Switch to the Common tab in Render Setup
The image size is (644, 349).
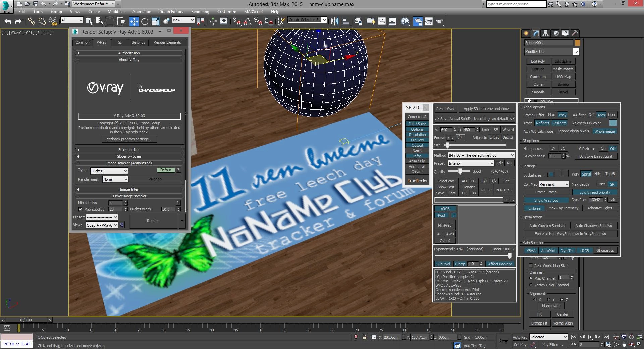(x=82, y=42)
